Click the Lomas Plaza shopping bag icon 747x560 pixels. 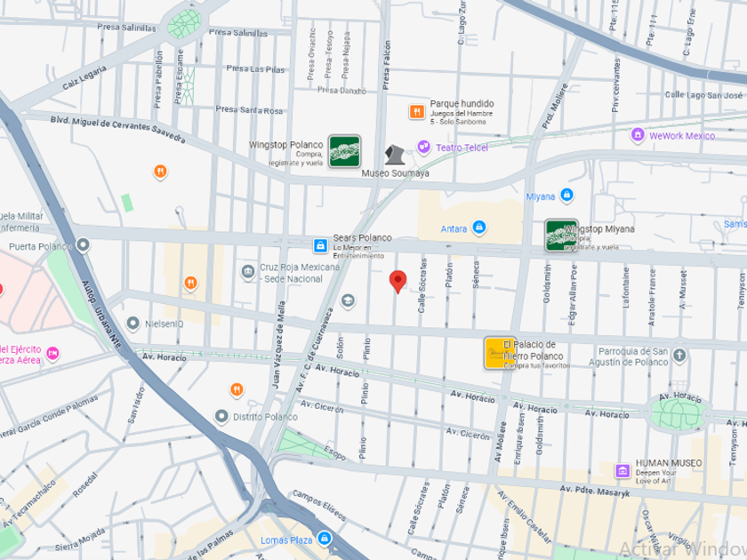pos(325,538)
